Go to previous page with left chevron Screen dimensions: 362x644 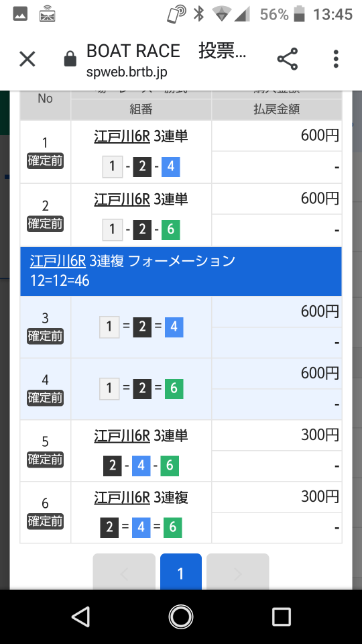click(124, 572)
